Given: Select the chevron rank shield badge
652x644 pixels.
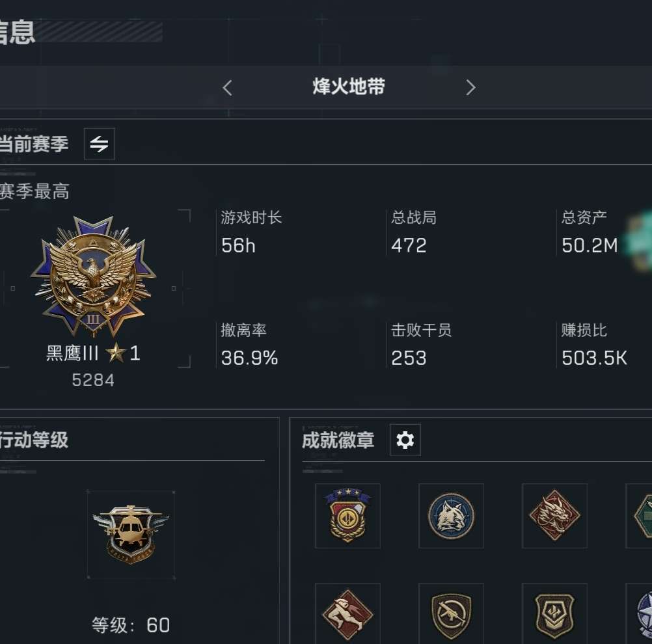Looking at the screenshot, I should click(554, 614).
